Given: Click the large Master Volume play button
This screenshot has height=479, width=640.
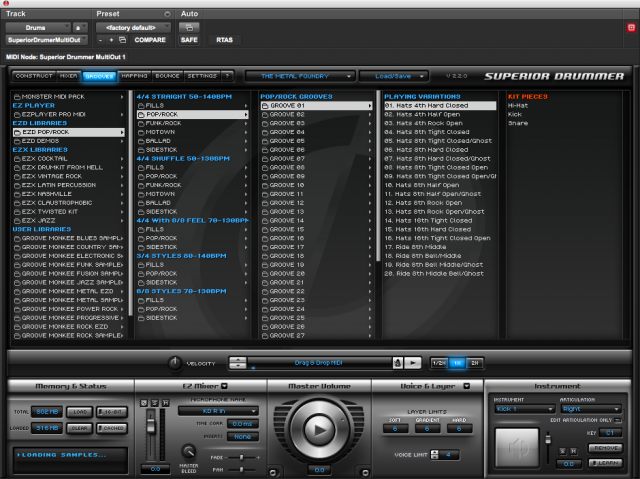Looking at the screenshot, I should pyautogui.click(x=319, y=429).
